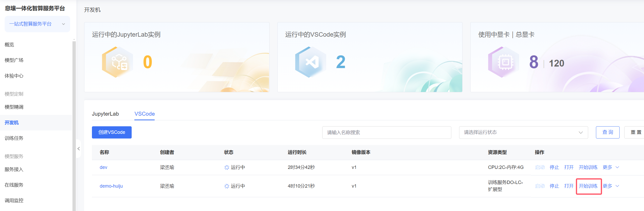Click 停止 for the demo-huiju instance
Viewport: 644px width, 211px height.
554,186
